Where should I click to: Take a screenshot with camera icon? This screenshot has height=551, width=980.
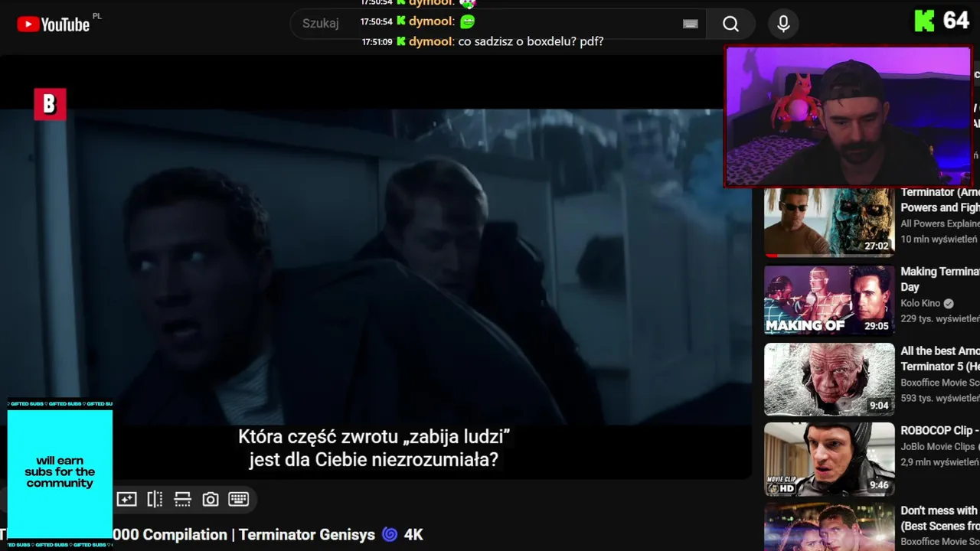click(x=211, y=499)
